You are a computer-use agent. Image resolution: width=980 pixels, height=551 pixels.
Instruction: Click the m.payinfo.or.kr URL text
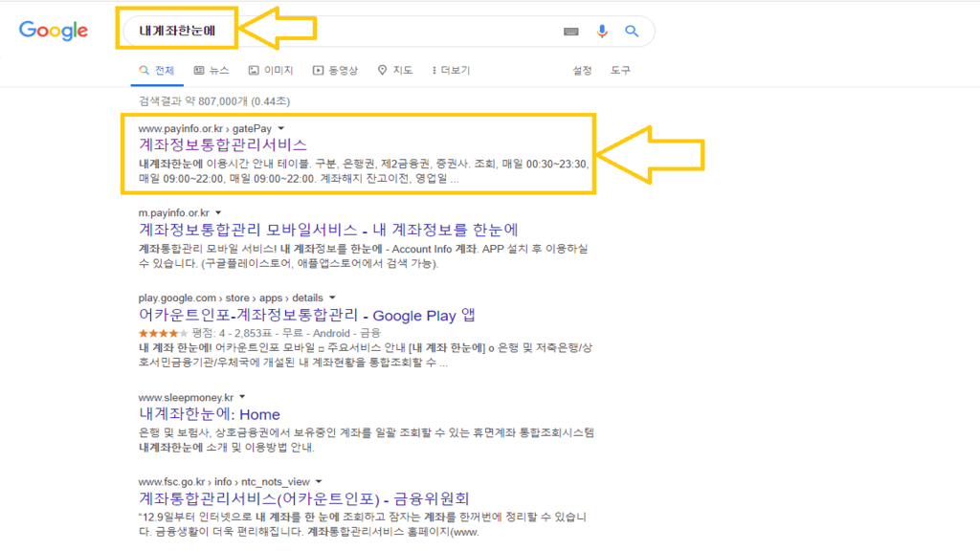[x=174, y=213]
